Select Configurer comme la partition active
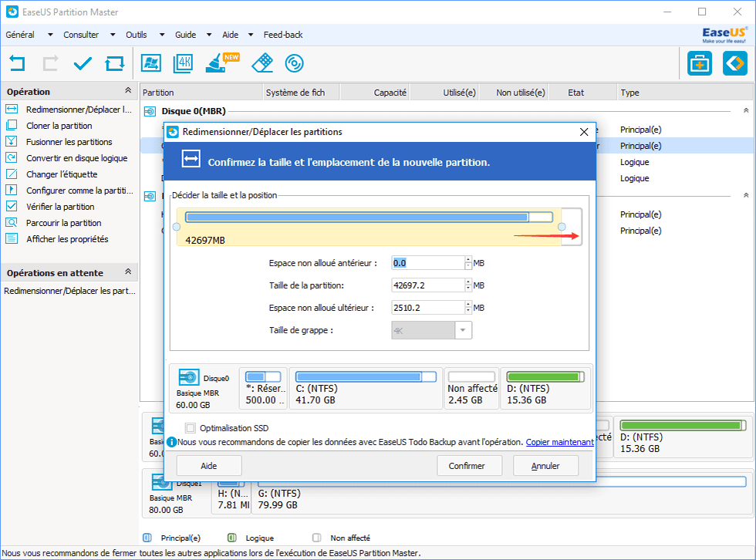Screen dimensions: 756x560 [69, 191]
